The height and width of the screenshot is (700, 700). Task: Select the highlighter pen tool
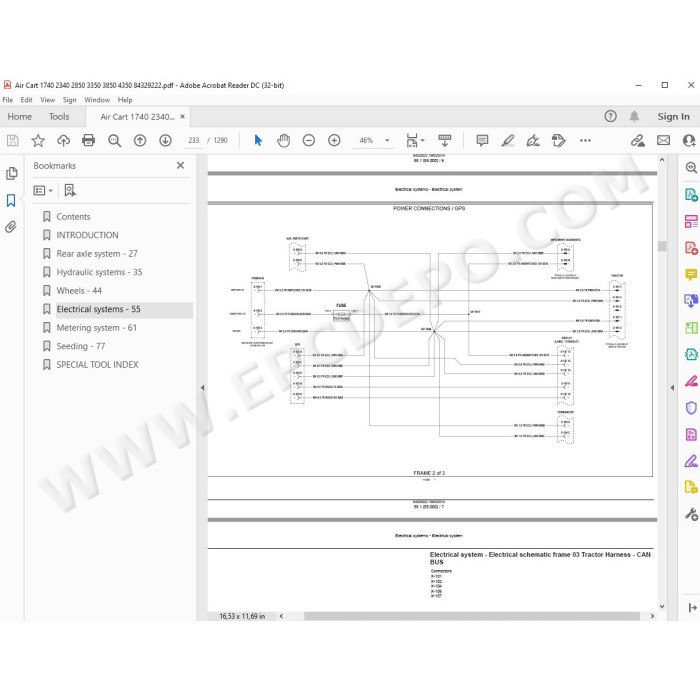point(508,141)
